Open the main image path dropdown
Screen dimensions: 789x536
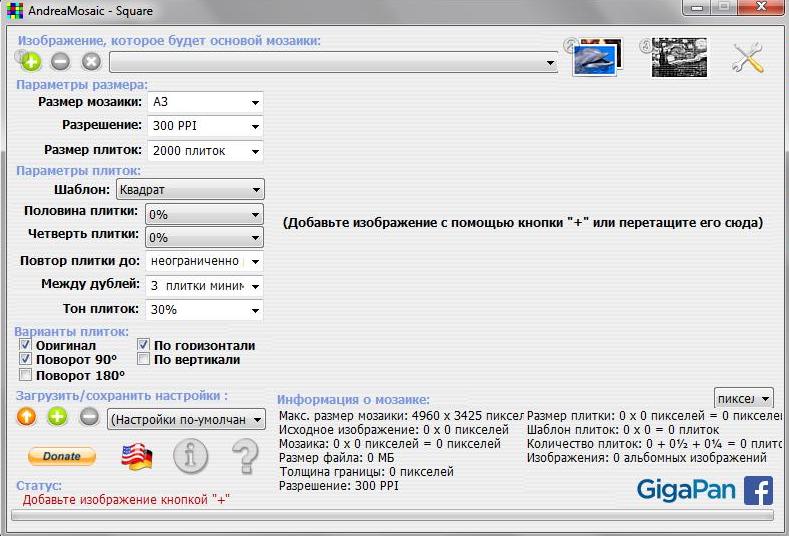point(334,62)
